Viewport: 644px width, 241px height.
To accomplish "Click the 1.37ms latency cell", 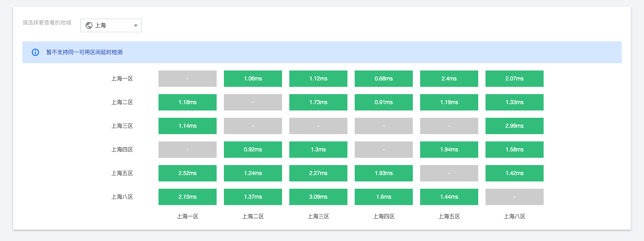I will 253,197.
